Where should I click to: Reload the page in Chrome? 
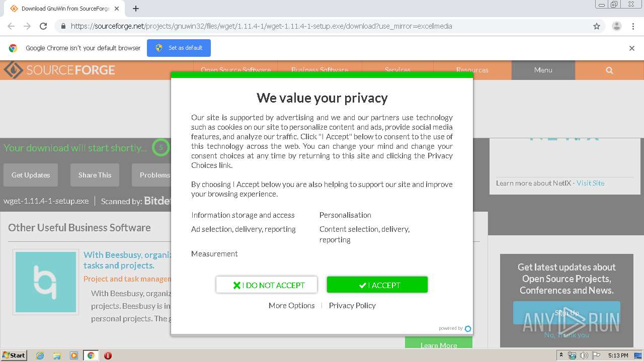point(43,26)
